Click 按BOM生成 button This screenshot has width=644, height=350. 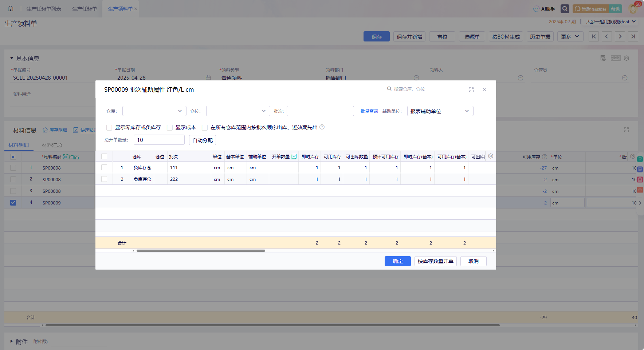[x=506, y=36]
